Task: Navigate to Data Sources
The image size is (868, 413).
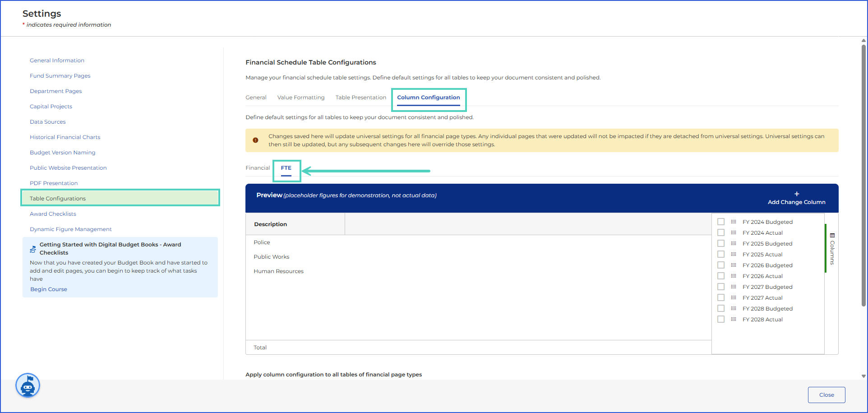Action: pyautogui.click(x=48, y=122)
